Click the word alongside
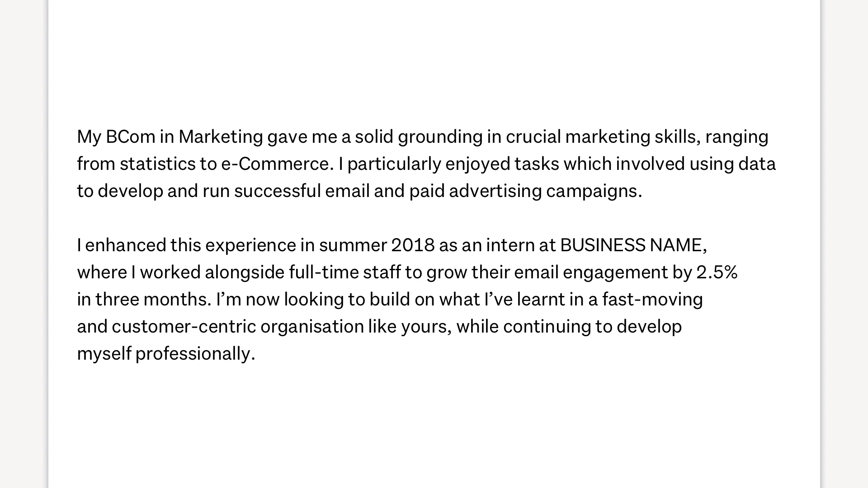Screen dimensions: 868x488 pyautogui.click(x=244, y=272)
